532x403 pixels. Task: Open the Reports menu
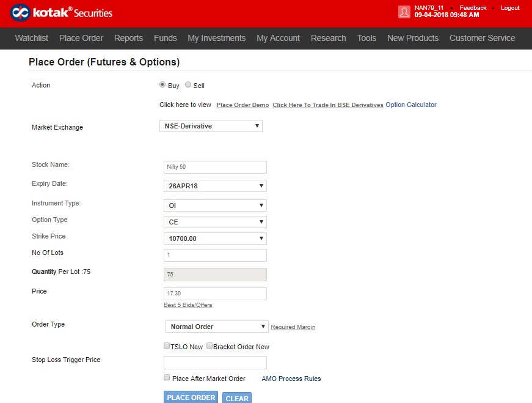[x=129, y=38]
